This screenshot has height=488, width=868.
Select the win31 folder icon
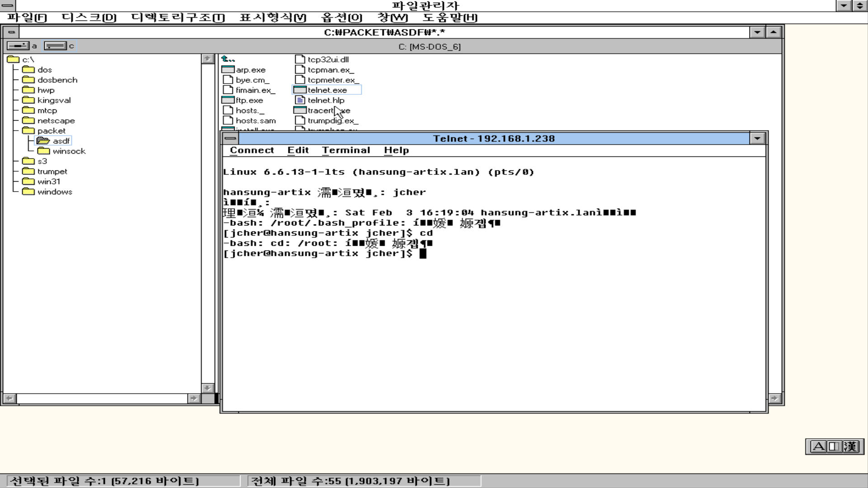28,181
